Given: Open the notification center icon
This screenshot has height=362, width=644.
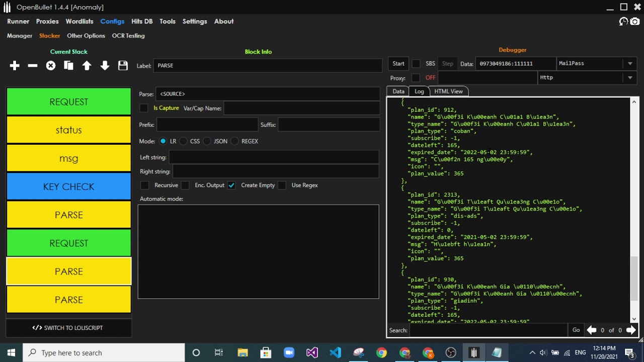Looking at the screenshot, I should 629,352.
